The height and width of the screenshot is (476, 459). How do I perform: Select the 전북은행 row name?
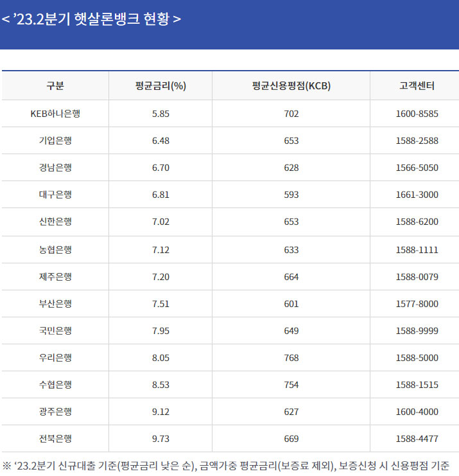tap(55, 439)
